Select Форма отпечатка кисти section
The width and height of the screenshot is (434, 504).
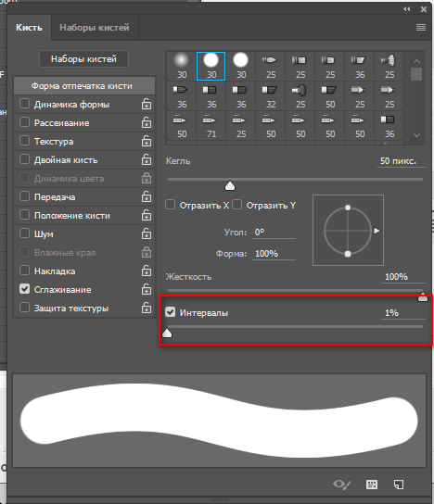(84, 86)
